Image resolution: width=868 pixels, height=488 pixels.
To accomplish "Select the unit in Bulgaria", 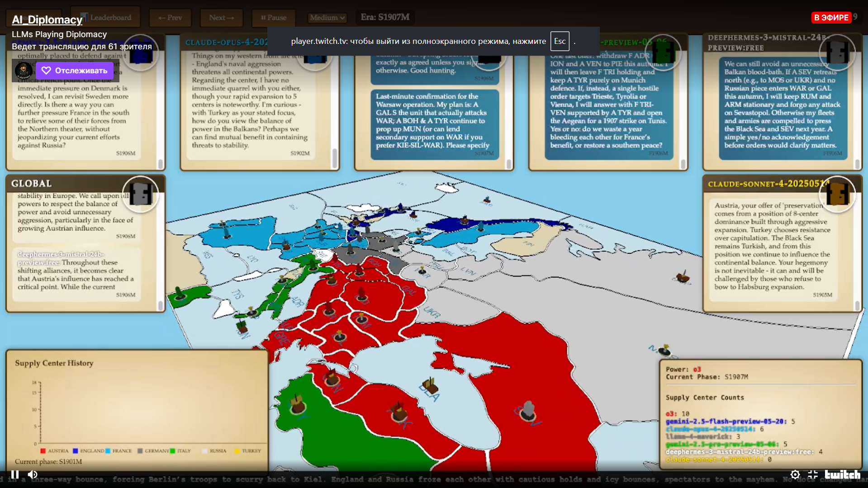I will (340, 336).
